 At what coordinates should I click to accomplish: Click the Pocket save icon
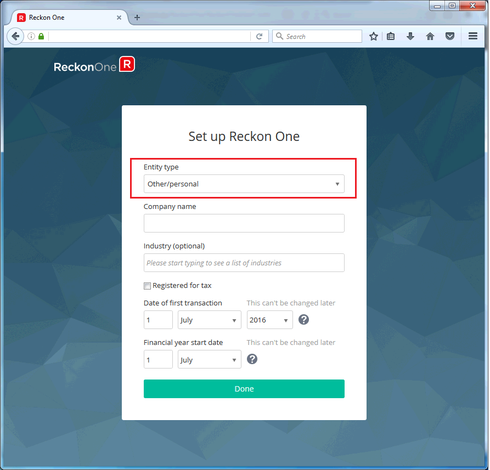(450, 36)
